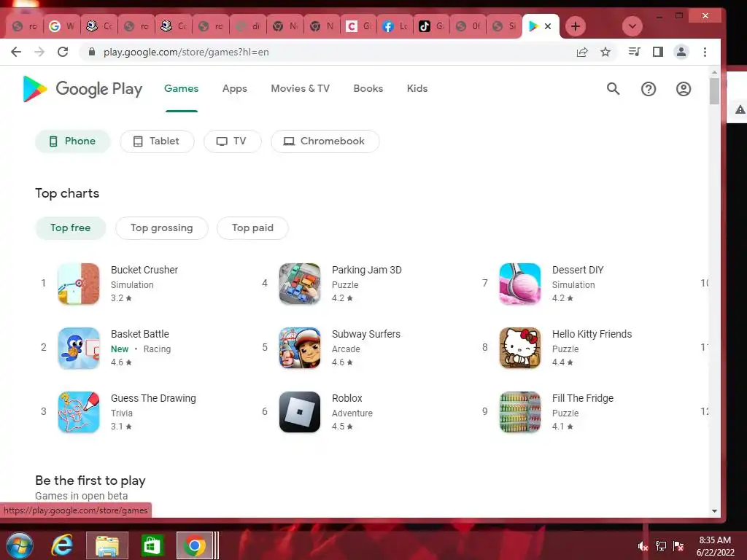Select the Apps navigation tab

(234, 88)
